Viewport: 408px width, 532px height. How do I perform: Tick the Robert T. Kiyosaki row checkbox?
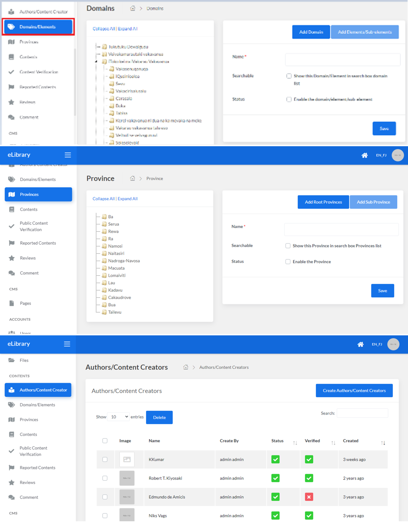pos(105,478)
